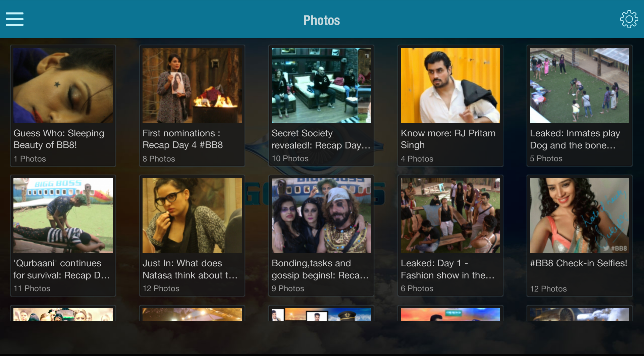The image size is (644, 356).
Task: Click the '4 Photos' count under RJ Pritam Singh
Action: [x=417, y=159]
